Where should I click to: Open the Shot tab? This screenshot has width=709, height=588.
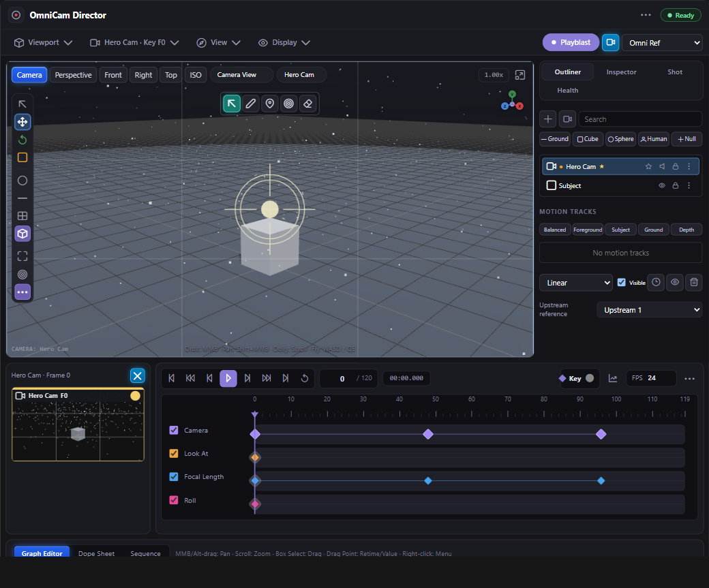[x=675, y=72]
